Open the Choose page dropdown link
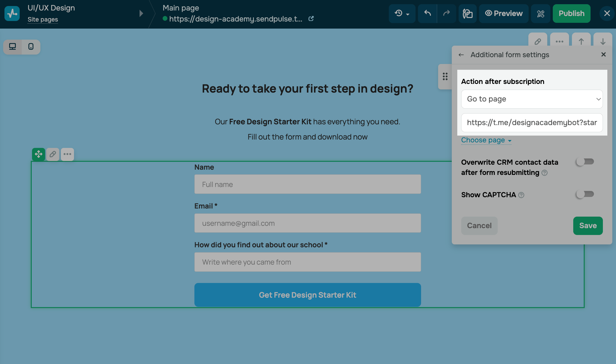Screen dimensions: 616x364 (486, 140)
